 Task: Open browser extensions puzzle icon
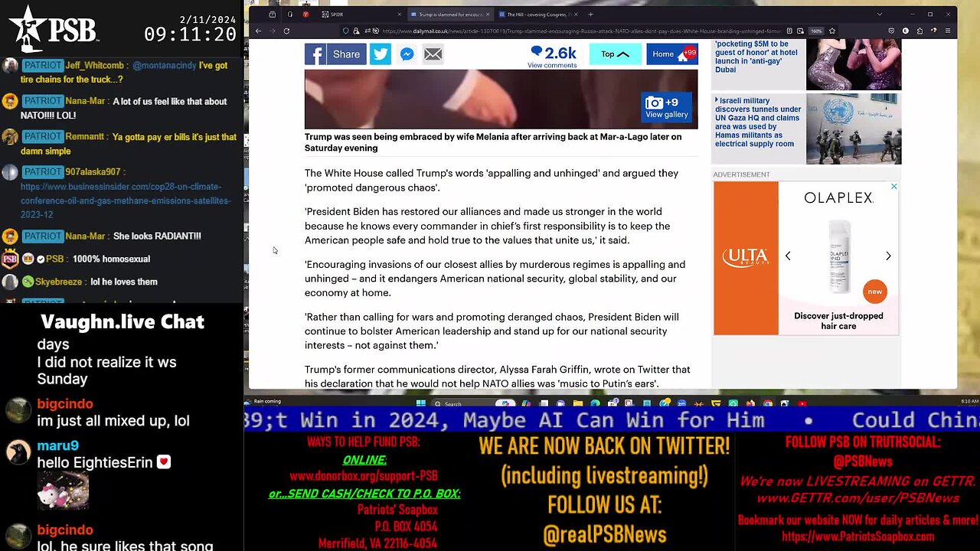pyautogui.click(x=920, y=31)
